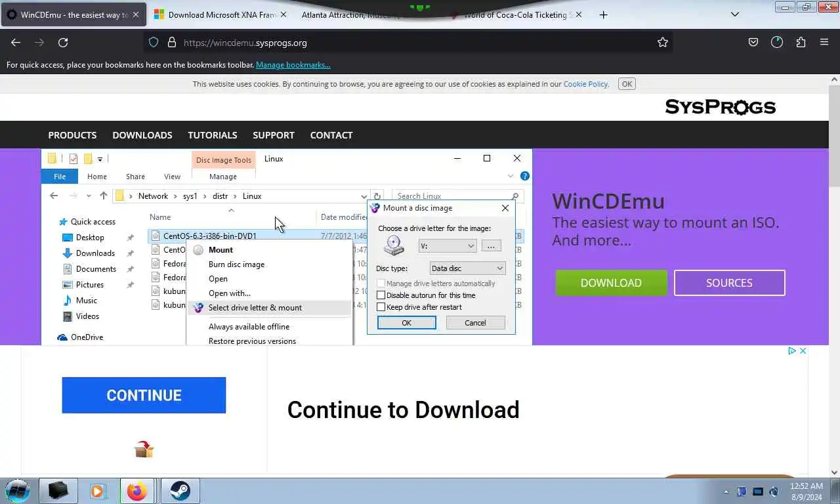Open Steam from the taskbar
This screenshot has height=504, width=840.
click(180, 491)
